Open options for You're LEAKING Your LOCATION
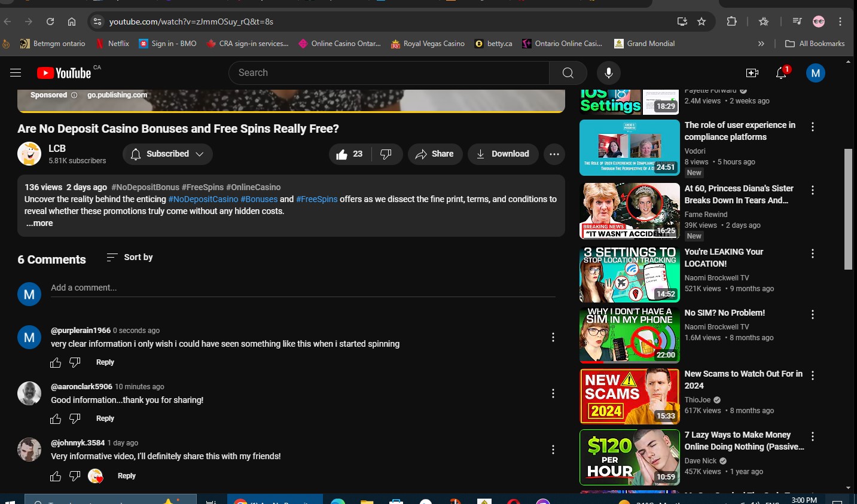This screenshot has width=857, height=504. pos(813,253)
